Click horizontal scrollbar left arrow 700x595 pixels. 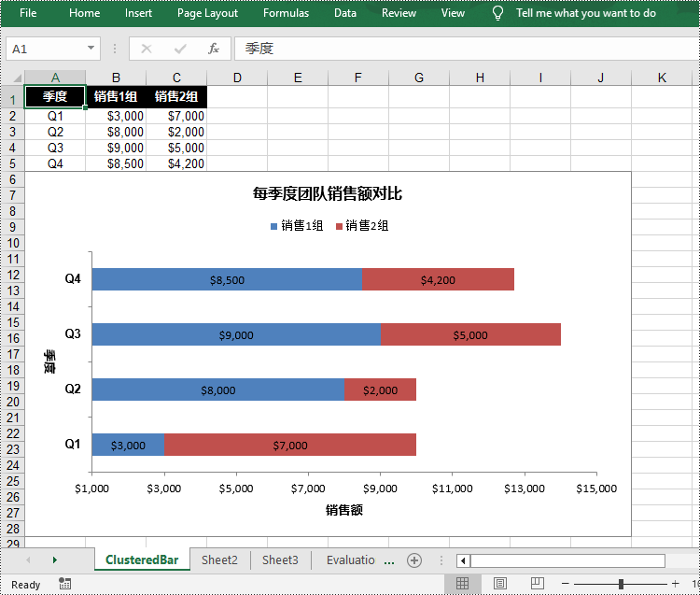point(463,560)
